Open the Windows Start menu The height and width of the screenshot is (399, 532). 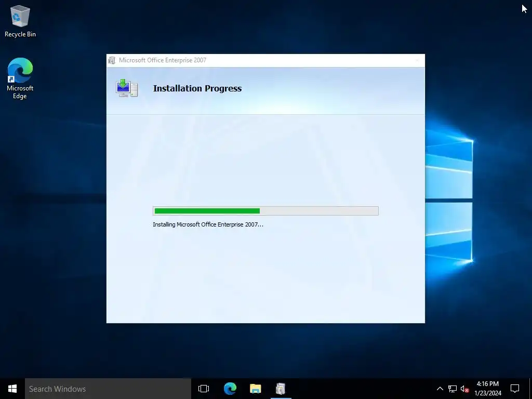coord(12,389)
